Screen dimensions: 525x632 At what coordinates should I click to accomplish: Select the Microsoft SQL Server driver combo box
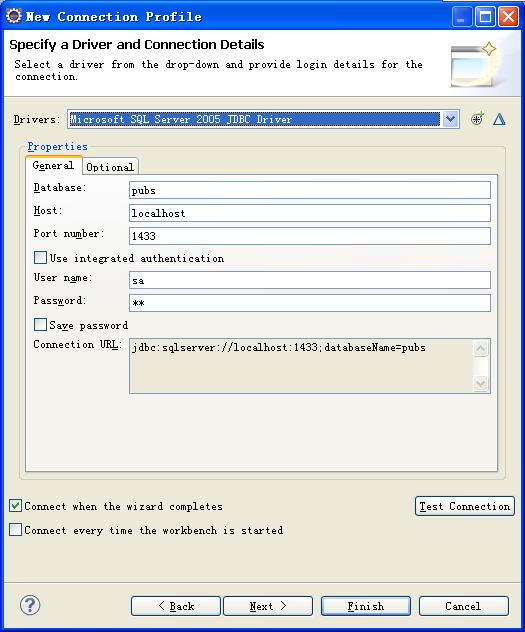[263, 119]
